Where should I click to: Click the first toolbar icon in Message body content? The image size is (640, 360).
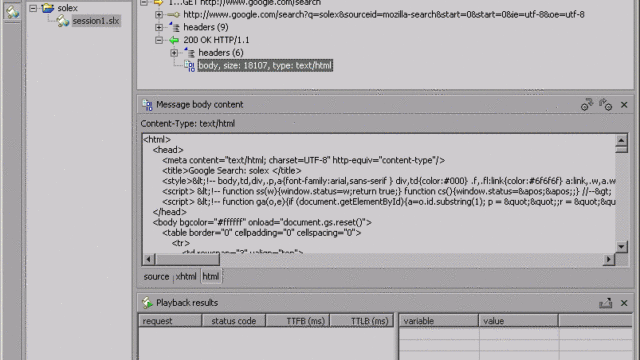tap(587, 104)
